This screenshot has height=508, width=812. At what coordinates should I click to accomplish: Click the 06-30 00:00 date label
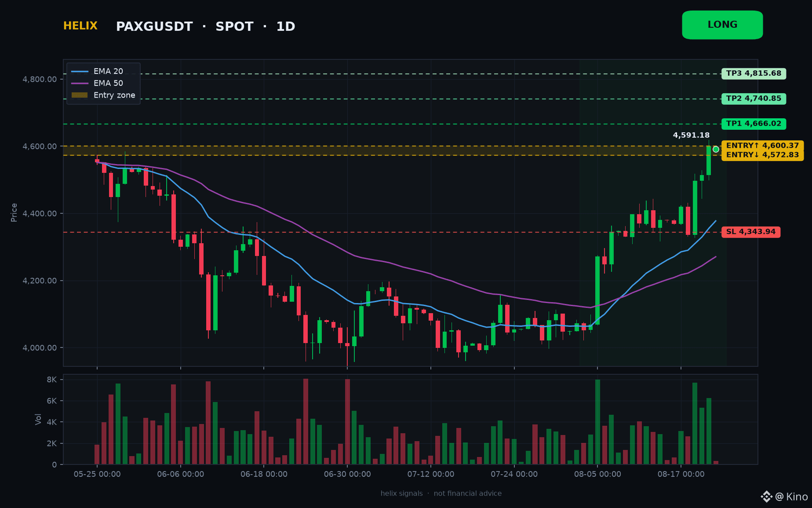(x=347, y=474)
